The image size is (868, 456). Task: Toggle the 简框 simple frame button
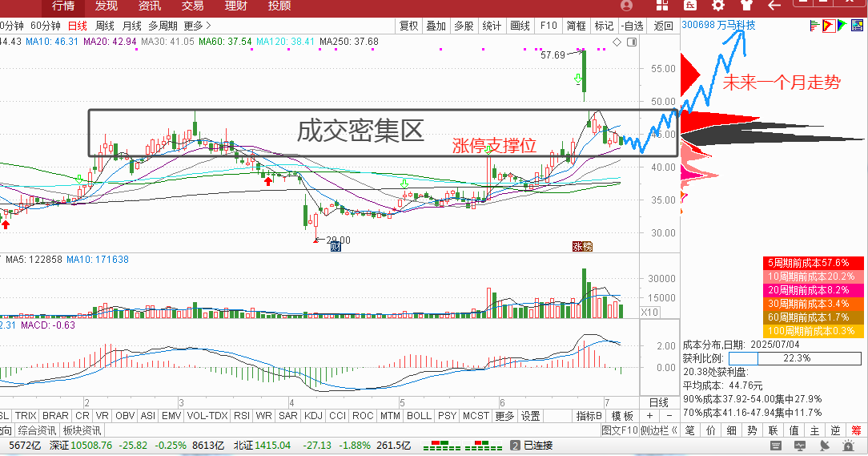pos(577,26)
